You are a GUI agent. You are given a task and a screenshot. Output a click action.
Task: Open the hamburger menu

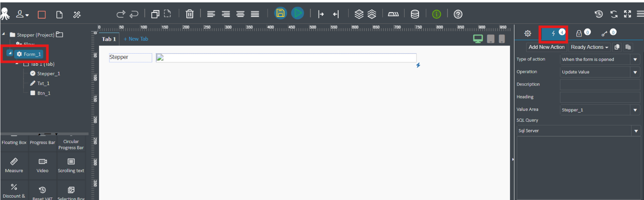click(x=640, y=14)
